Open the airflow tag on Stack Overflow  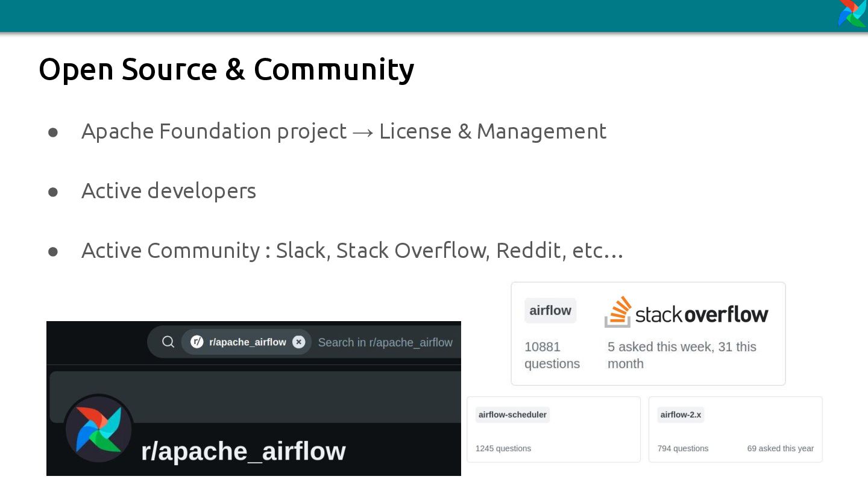pyautogui.click(x=550, y=311)
